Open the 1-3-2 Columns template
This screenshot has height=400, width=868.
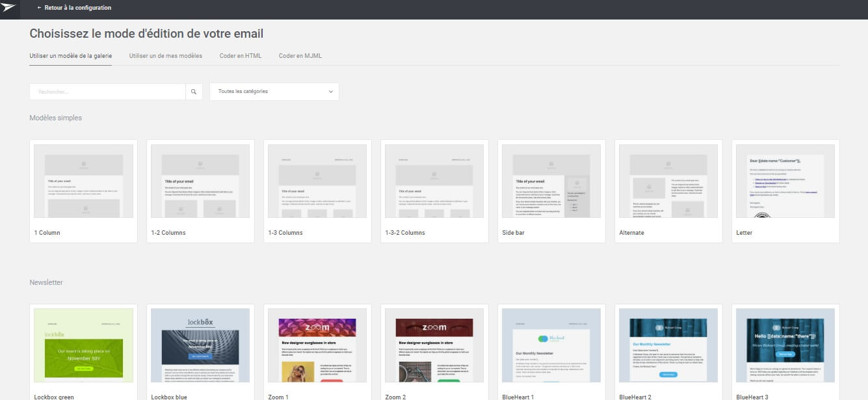(434, 181)
